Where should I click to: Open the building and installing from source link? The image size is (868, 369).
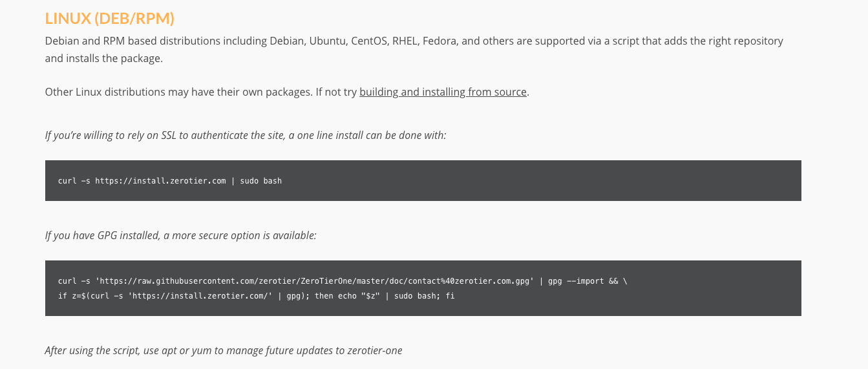click(443, 92)
